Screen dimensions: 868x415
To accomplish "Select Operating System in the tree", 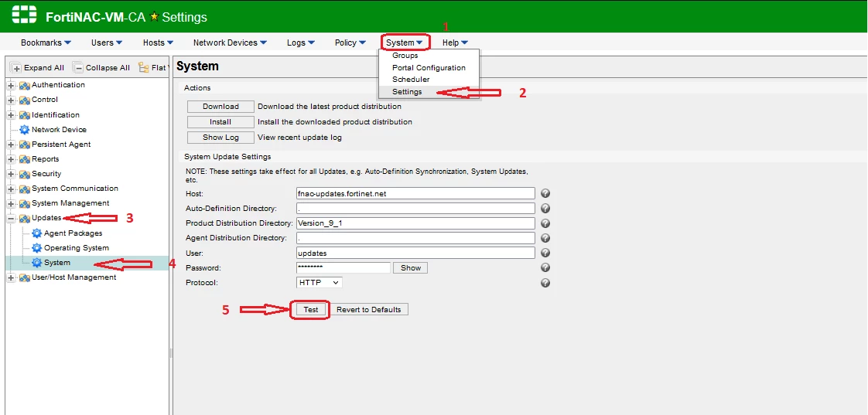I will tap(77, 248).
